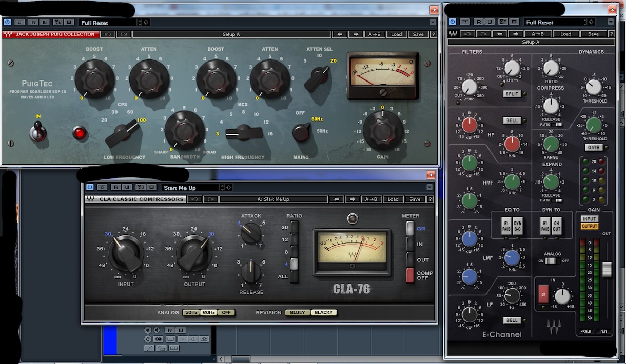
Task: Toggle the CLA-76 plugin power icon
Action: pyautogui.click(x=90, y=188)
